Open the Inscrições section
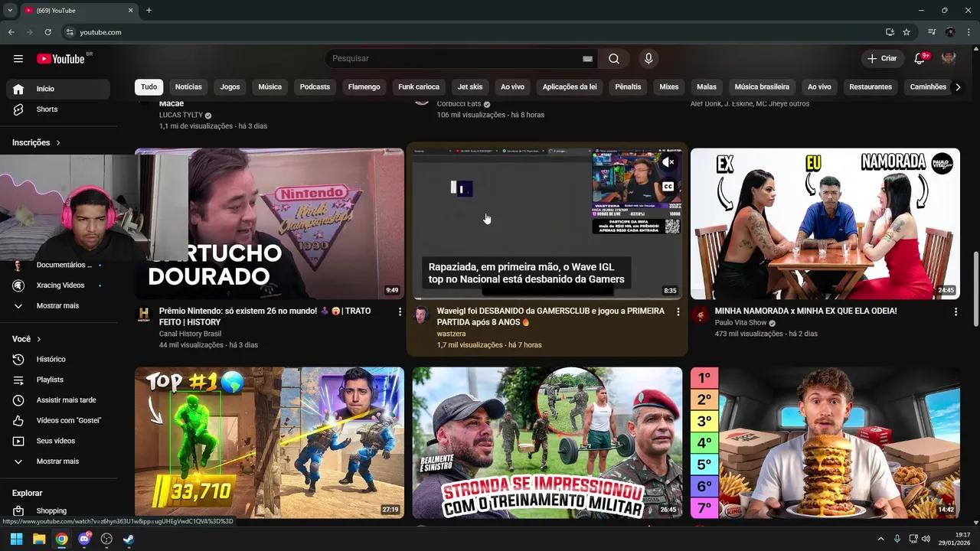Image resolution: width=980 pixels, height=551 pixels. click(x=36, y=142)
